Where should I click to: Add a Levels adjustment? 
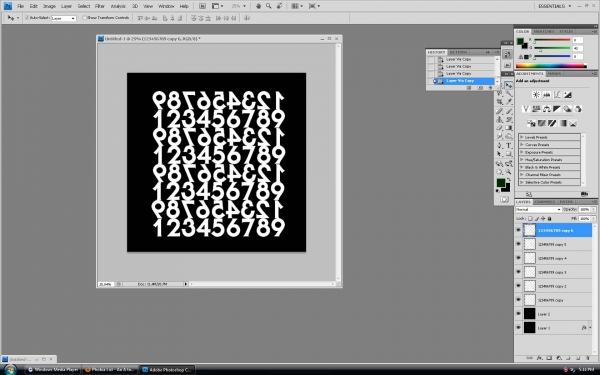(546, 95)
